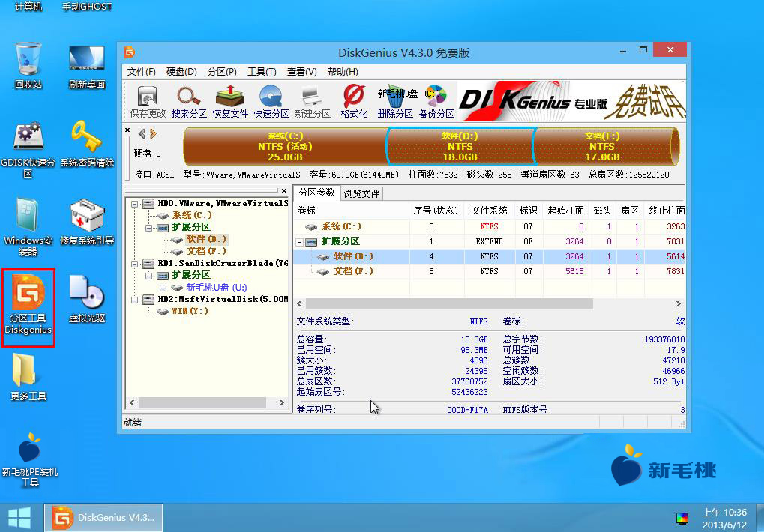
Task: Collapse 扩展分区 row in partition table
Action: (x=300, y=242)
